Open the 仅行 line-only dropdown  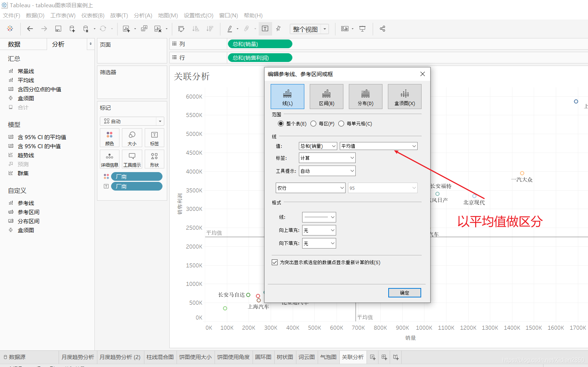click(x=310, y=188)
